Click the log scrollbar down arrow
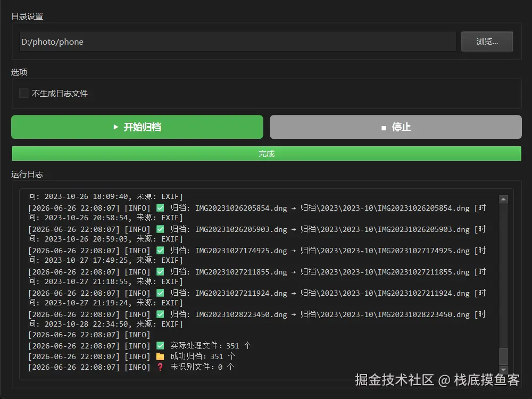This screenshot has width=532, height=399. click(503, 370)
